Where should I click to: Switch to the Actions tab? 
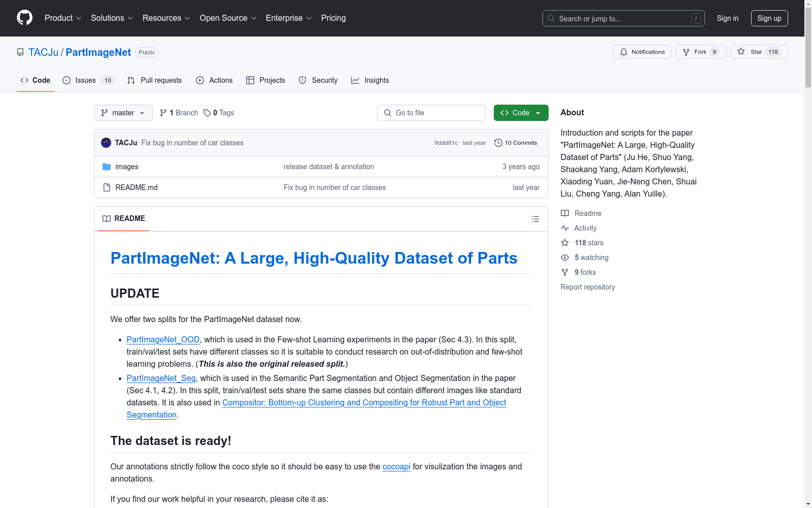click(214, 80)
